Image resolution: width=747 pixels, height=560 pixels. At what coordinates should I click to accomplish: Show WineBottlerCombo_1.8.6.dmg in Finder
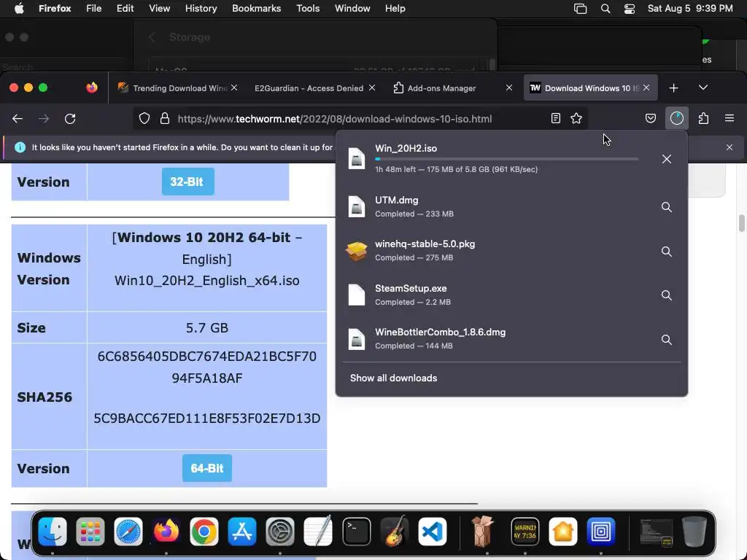point(667,340)
